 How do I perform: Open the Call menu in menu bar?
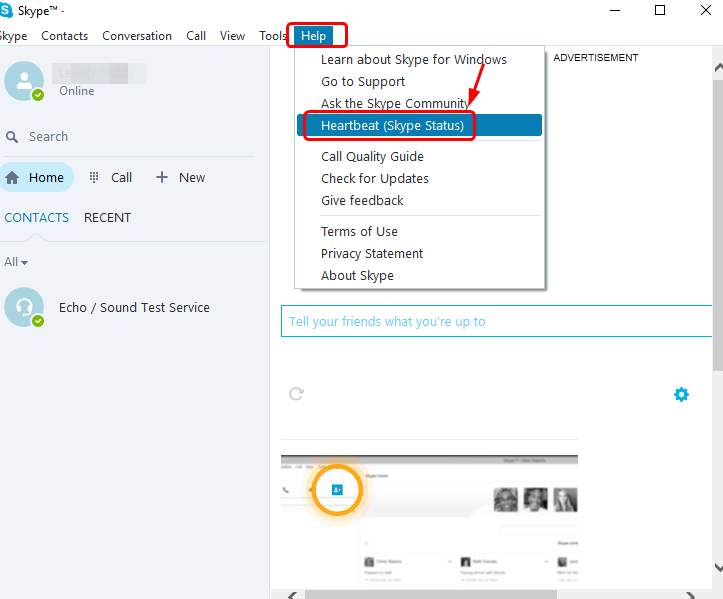pos(196,36)
